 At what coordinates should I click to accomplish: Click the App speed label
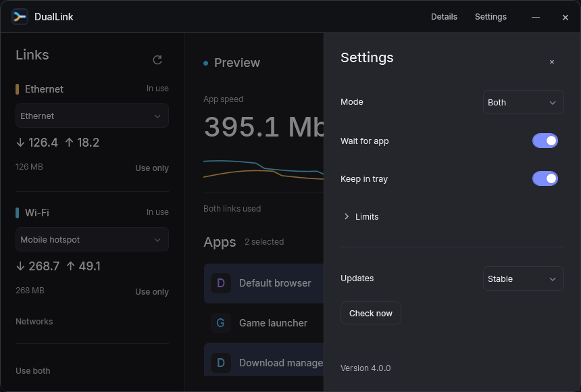click(223, 99)
